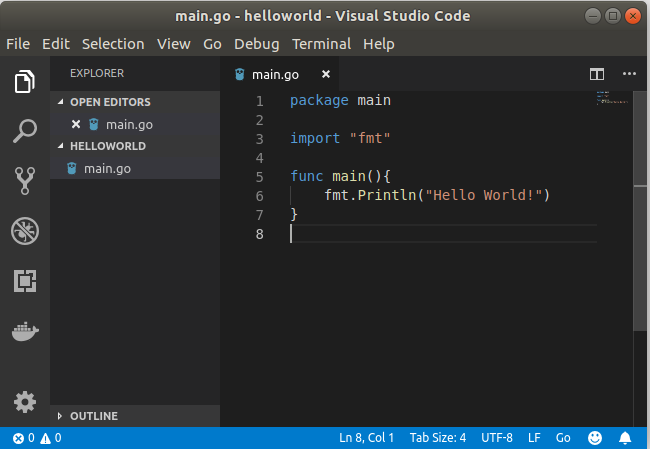The image size is (650, 449).
Task: Open the Manage gear menu
Action: pyautogui.click(x=25, y=402)
